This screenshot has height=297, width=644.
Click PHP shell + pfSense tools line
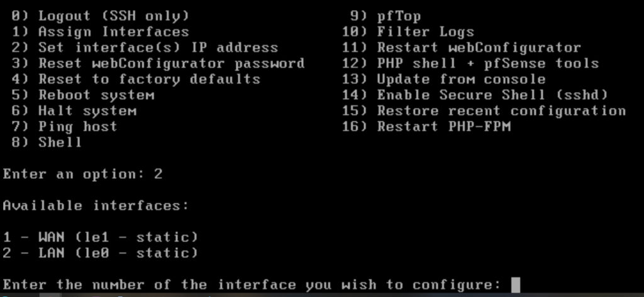470,63
